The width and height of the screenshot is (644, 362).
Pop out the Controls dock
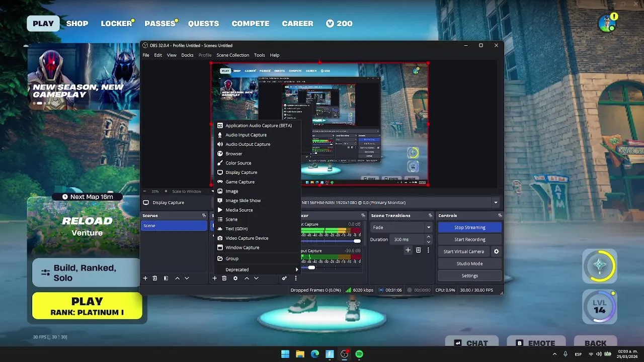[500, 216]
